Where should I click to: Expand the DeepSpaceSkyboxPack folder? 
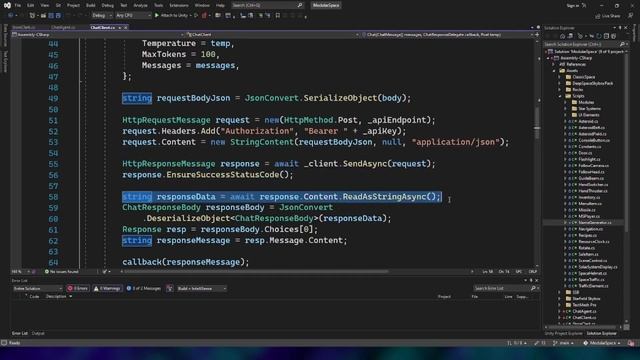pos(560,83)
